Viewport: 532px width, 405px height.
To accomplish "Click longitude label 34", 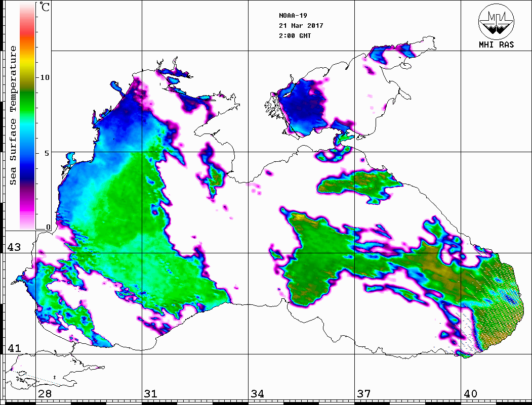I will point(258,394).
